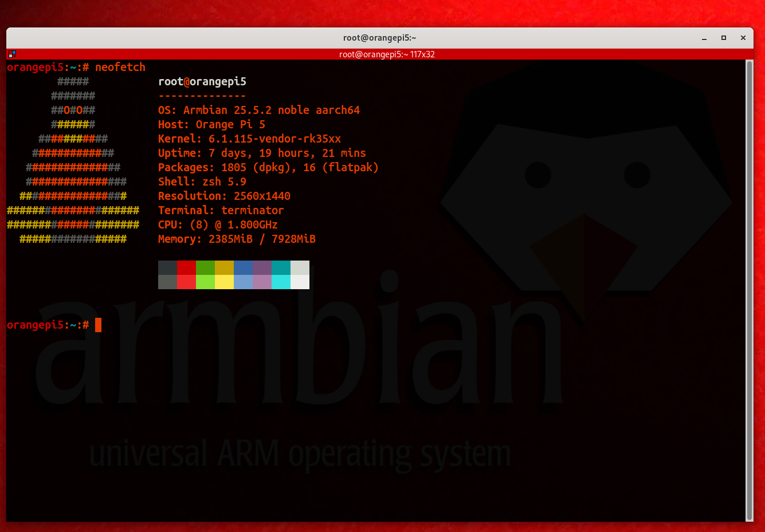
Task: Click the 'Uptime: 7 days, 19 hours' line
Action: (x=262, y=153)
